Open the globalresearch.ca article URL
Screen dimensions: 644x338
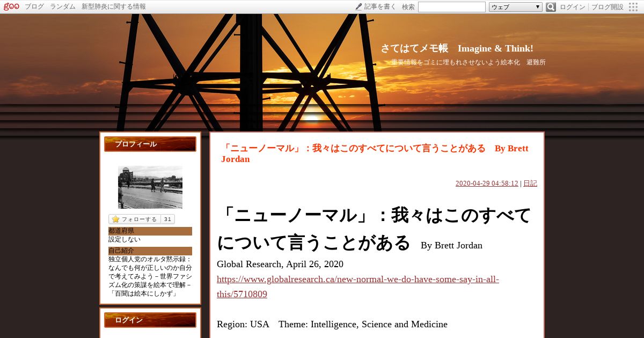pyautogui.click(x=358, y=286)
